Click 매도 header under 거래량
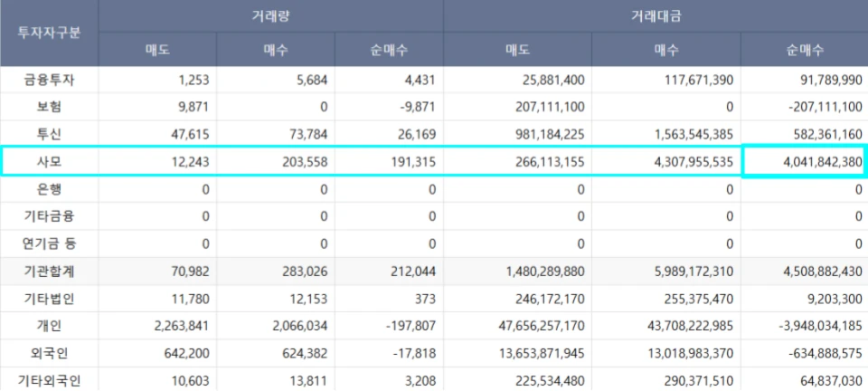Image resolution: width=868 pixels, height=391 pixels. (x=157, y=50)
